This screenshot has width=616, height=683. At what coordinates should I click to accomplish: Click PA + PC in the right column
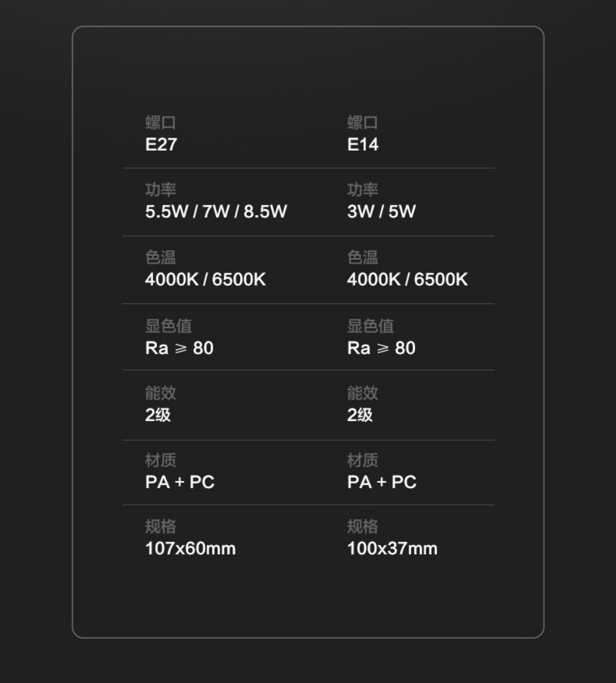(x=382, y=482)
